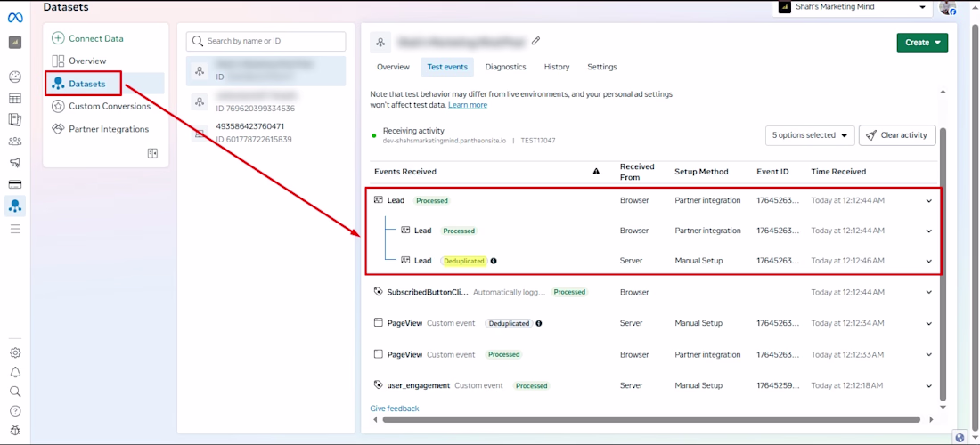Click the horizontal scrollbar under events table
Image resolution: width=980 pixels, height=445 pixels.
tap(650, 419)
